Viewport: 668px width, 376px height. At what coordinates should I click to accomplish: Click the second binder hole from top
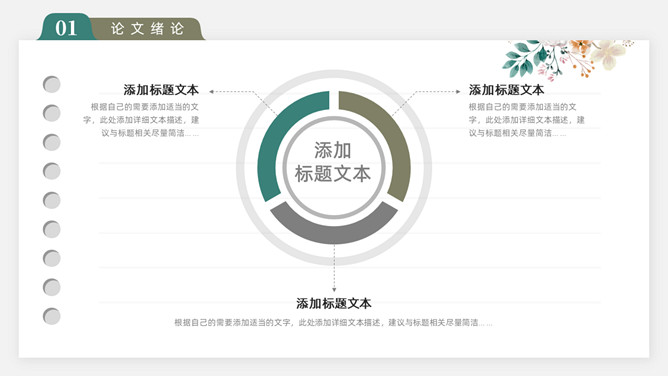(x=52, y=113)
